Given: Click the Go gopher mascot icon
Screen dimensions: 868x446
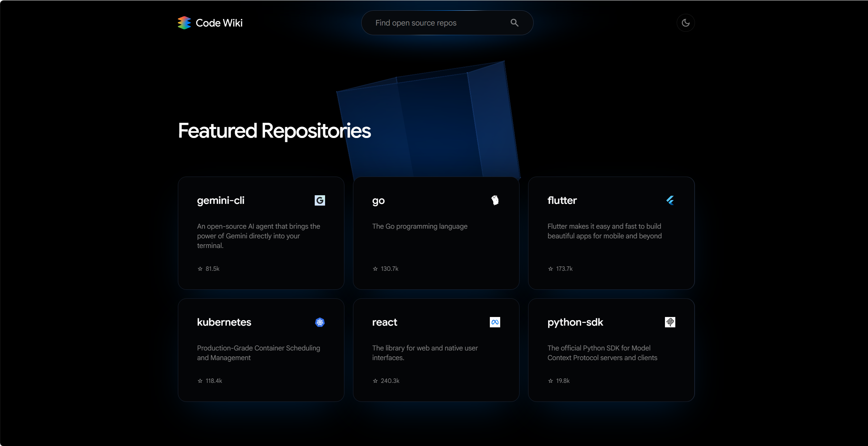Looking at the screenshot, I should tap(495, 200).
